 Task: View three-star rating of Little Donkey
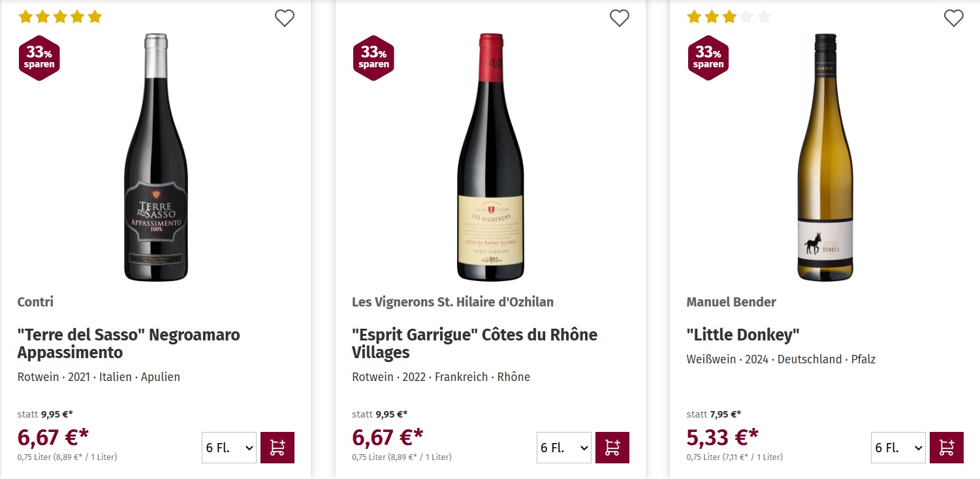(729, 17)
